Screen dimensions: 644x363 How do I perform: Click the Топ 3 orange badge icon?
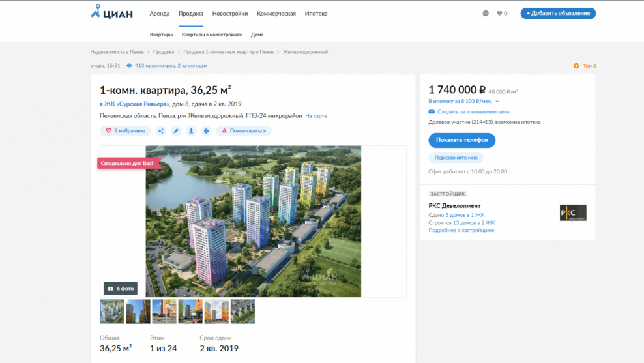(x=576, y=66)
